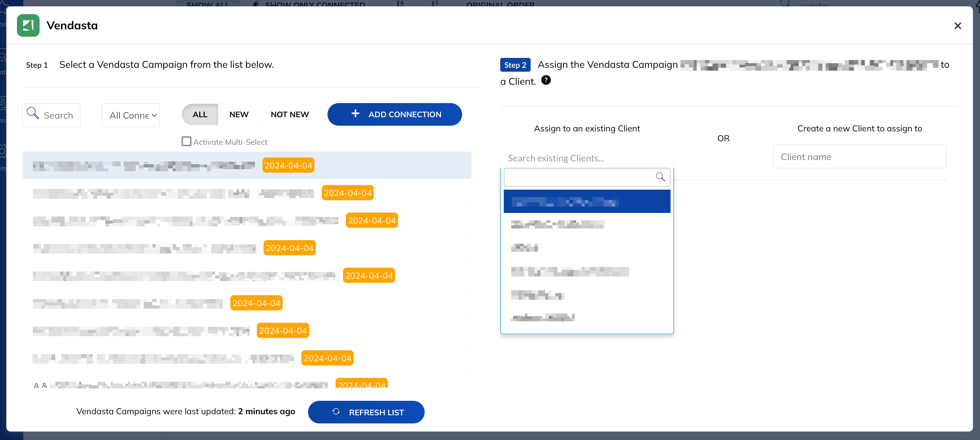Click the help question mark icon
This screenshot has width=980, height=440.
coord(546,80)
